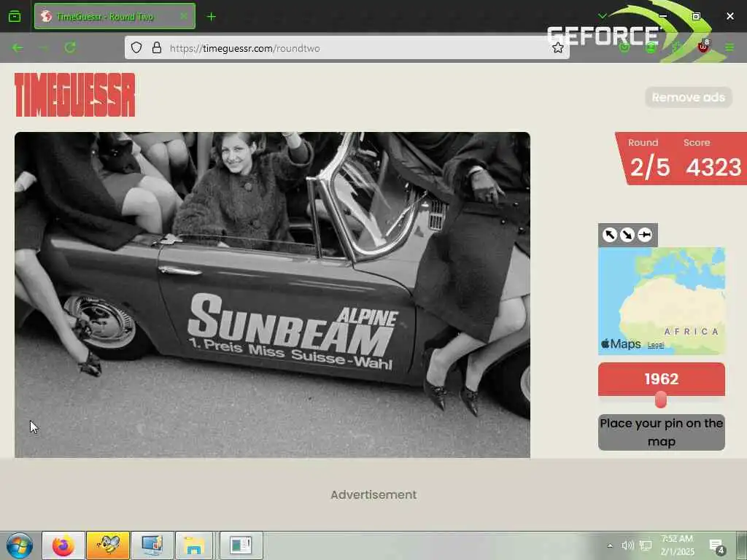This screenshot has width=747, height=560.
Task: Open the window-panel app in the taskbar
Action: click(241, 545)
